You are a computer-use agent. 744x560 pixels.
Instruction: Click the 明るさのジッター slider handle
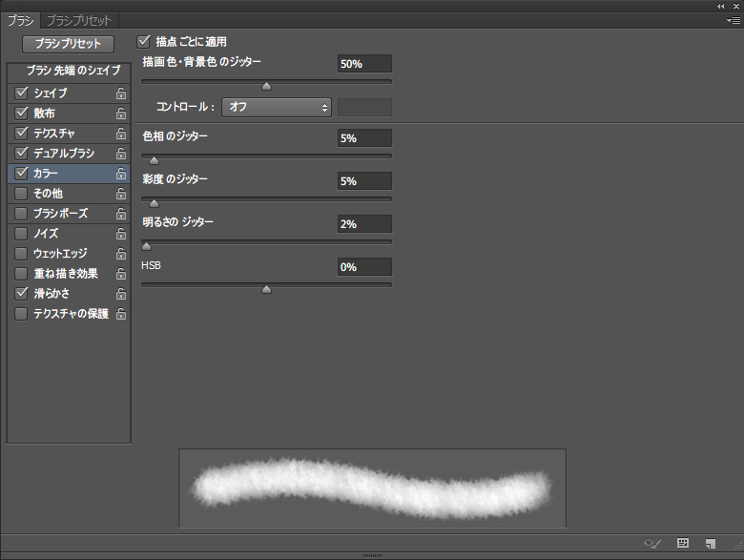click(146, 246)
